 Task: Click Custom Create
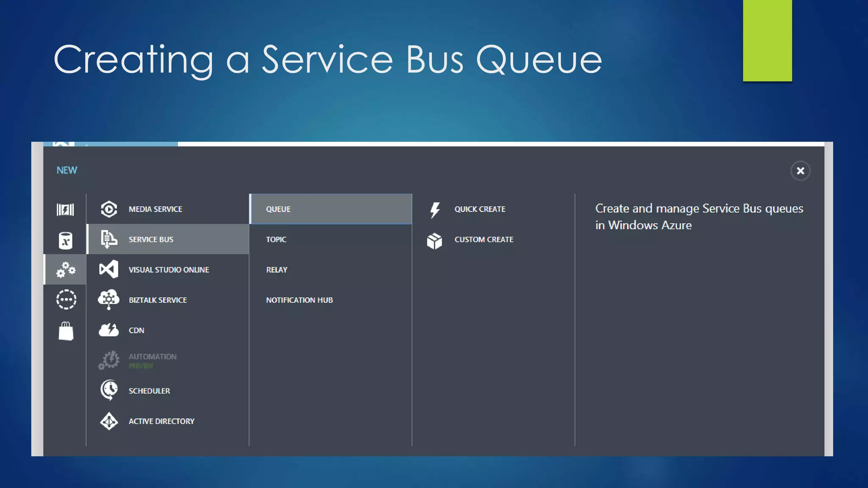click(484, 239)
